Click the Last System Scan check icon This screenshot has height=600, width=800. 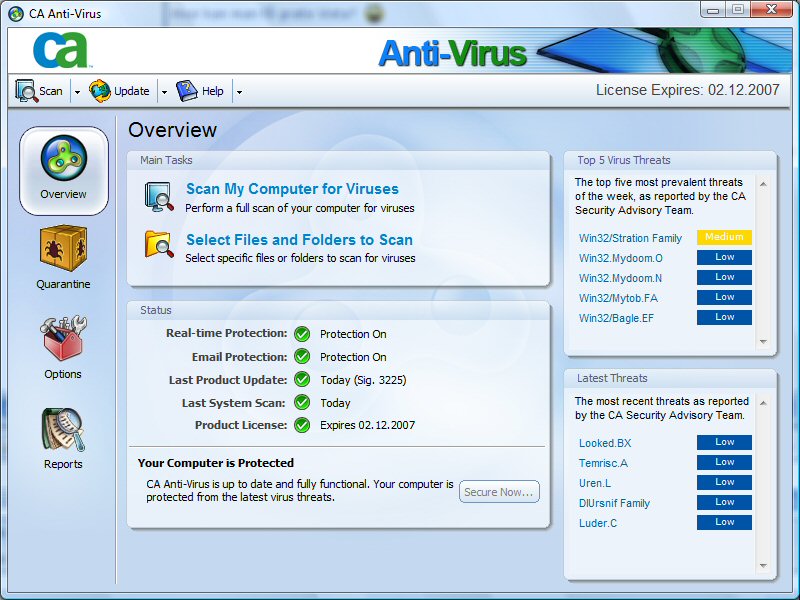tap(302, 403)
